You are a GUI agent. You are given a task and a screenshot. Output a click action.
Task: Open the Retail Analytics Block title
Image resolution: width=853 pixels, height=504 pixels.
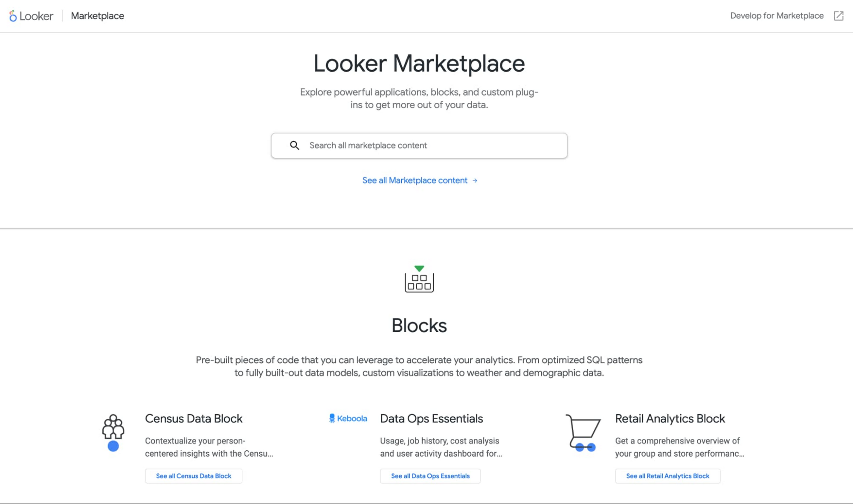670,418
